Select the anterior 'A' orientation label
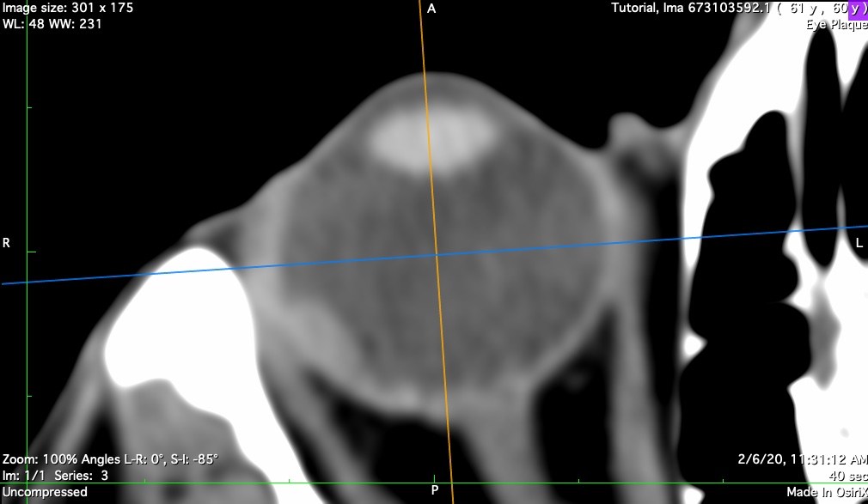Image resolution: width=868 pixels, height=504 pixels. pos(431,9)
